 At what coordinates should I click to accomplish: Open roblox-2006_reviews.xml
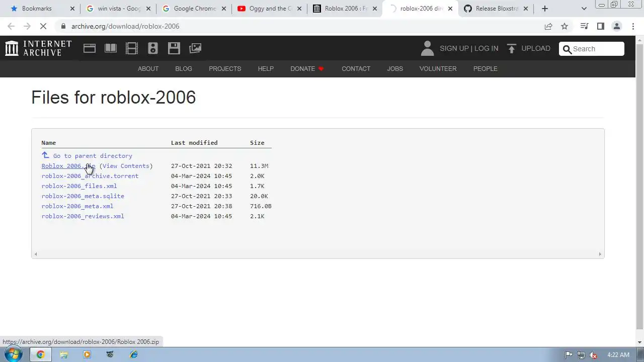(83, 216)
